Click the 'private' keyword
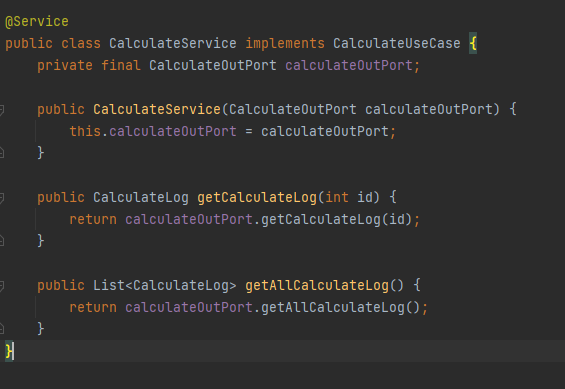This screenshot has width=565, height=389. click(x=65, y=66)
